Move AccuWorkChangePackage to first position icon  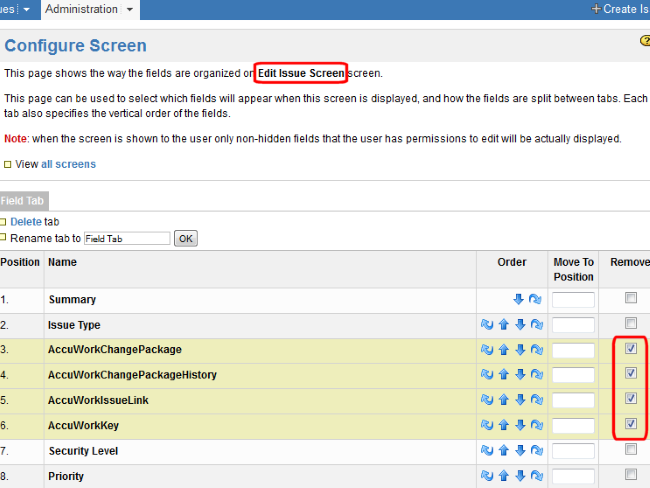pyautogui.click(x=487, y=350)
